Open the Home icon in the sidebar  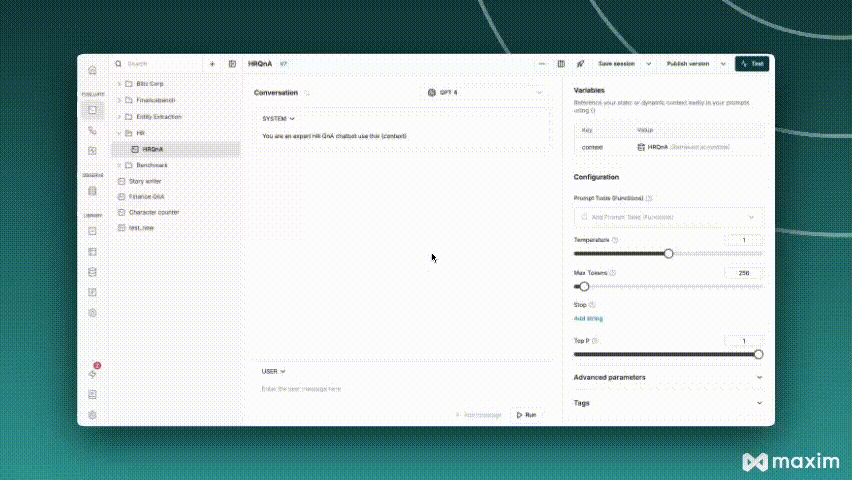pyautogui.click(x=92, y=70)
